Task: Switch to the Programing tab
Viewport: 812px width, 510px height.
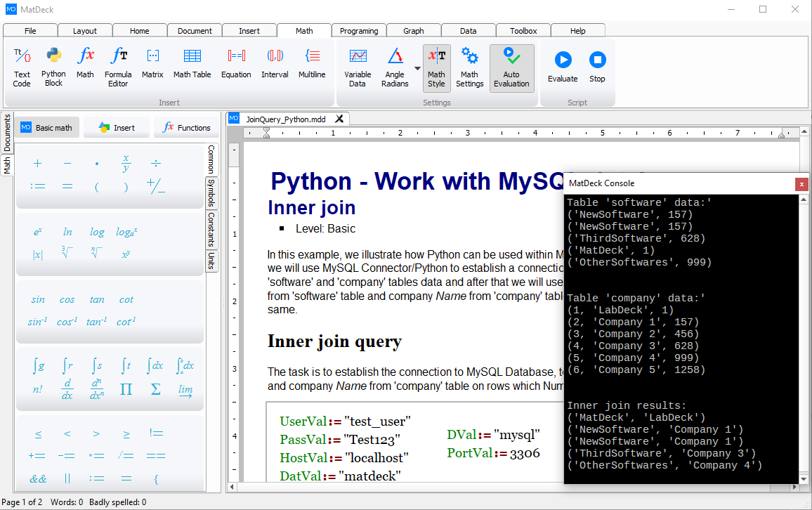Action: point(359,30)
